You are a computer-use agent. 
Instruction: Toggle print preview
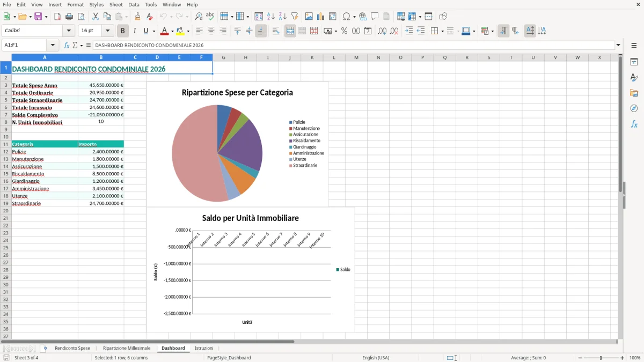point(81,17)
